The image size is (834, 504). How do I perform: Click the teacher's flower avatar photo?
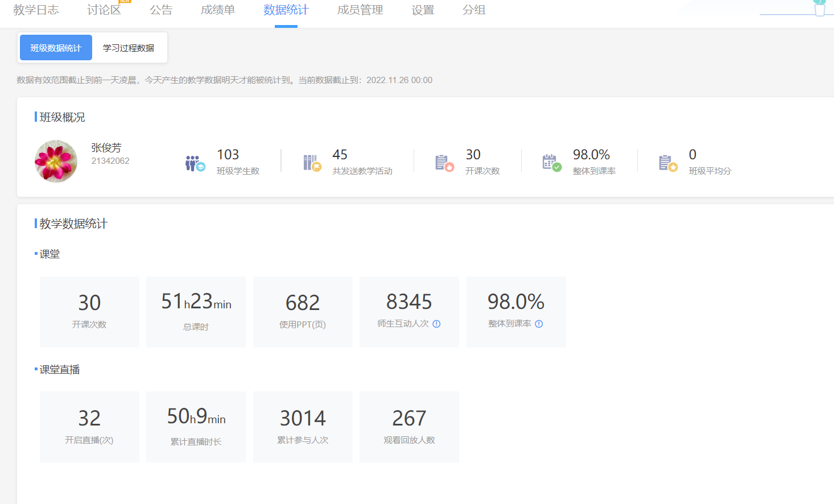(56, 162)
